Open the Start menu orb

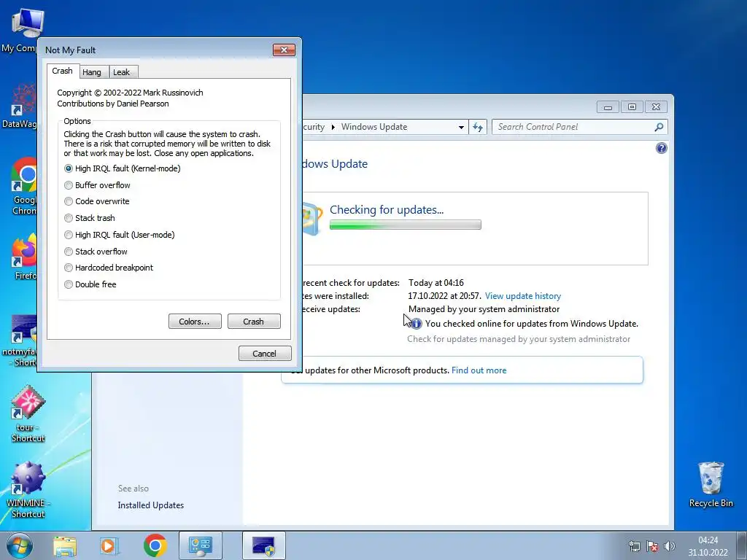20,545
